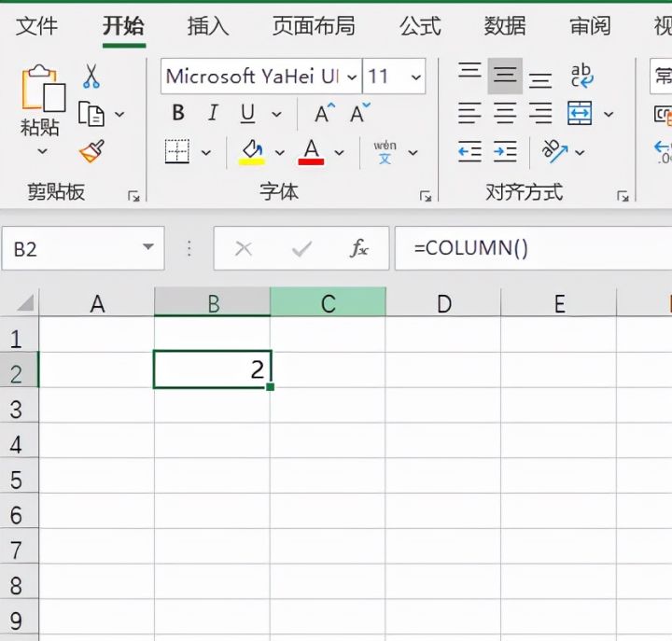Open the 文件 tab
Viewport: 672px width, 641px height.
coord(36,26)
